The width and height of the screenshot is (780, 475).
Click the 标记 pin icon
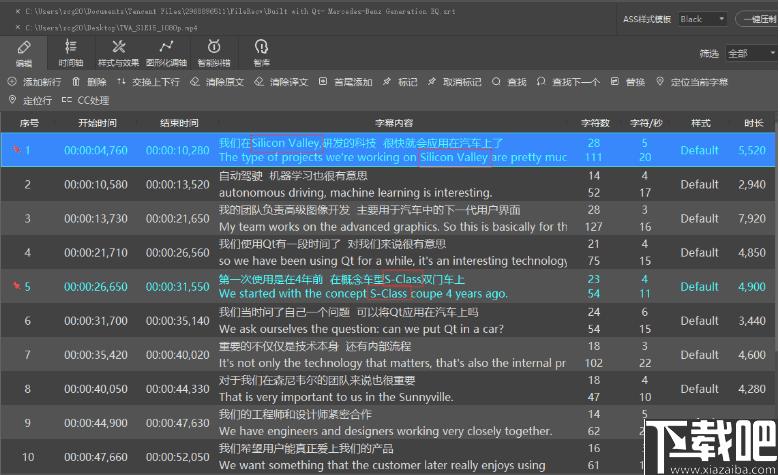387,82
